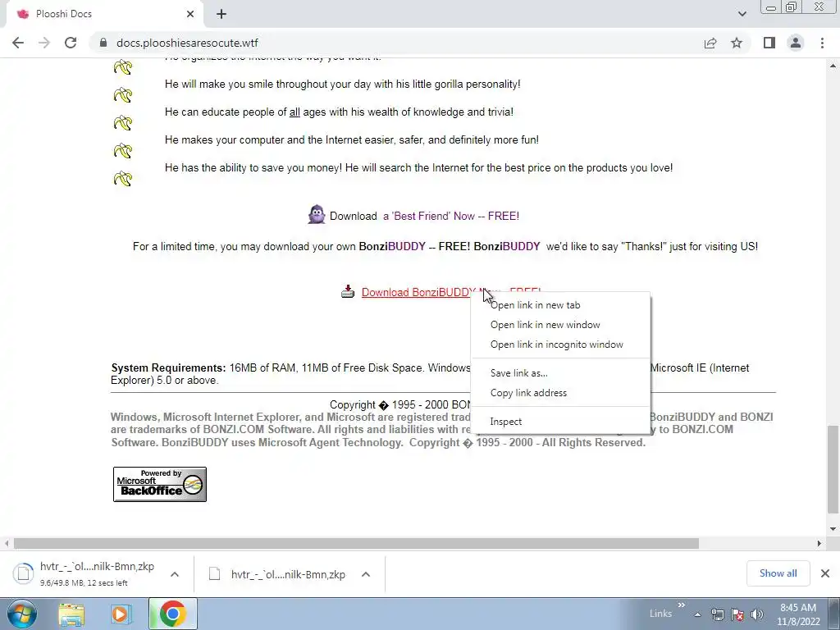Click the Action Center flag icon
Viewport: 840px width, 630px height.
tap(737, 614)
